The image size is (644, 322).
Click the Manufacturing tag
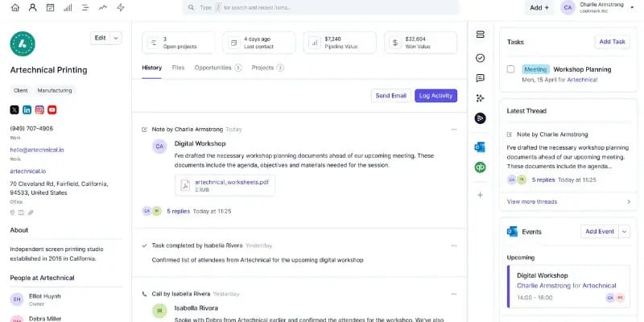pyautogui.click(x=55, y=90)
